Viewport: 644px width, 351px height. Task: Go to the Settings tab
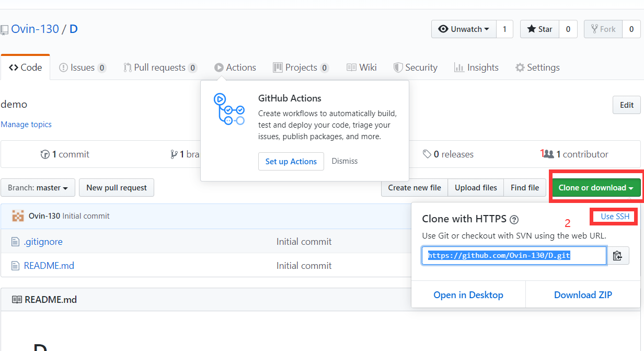pyautogui.click(x=537, y=67)
